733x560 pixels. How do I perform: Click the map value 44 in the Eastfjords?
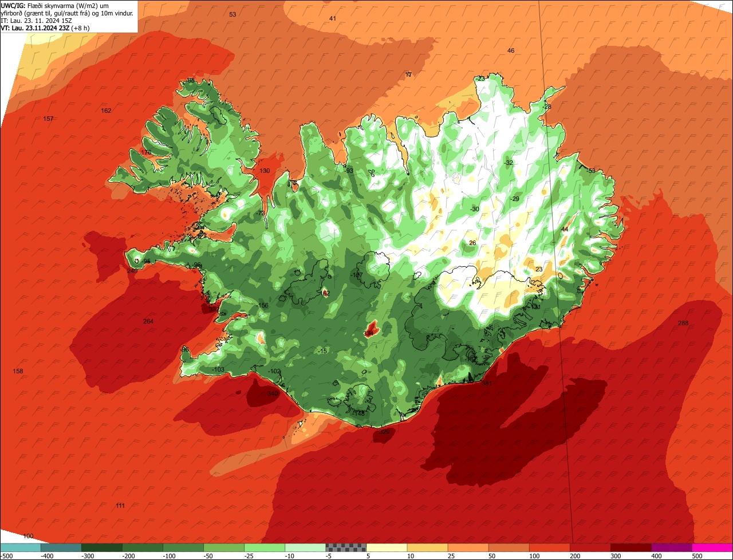coord(565,230)
